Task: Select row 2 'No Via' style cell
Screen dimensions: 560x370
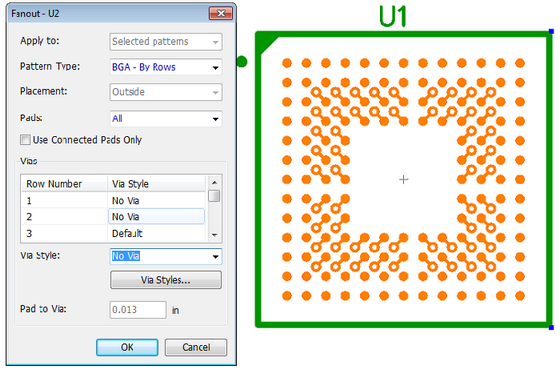Action: (x=156, y=217)
